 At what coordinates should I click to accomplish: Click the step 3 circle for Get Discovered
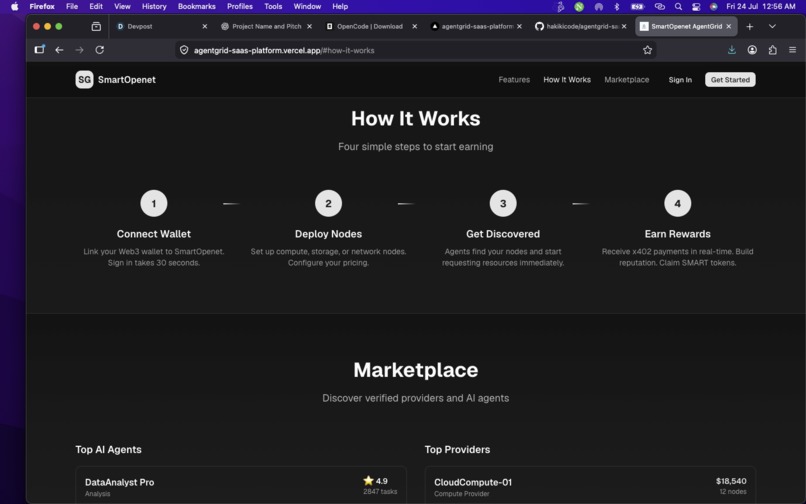(x=503, y=203)
